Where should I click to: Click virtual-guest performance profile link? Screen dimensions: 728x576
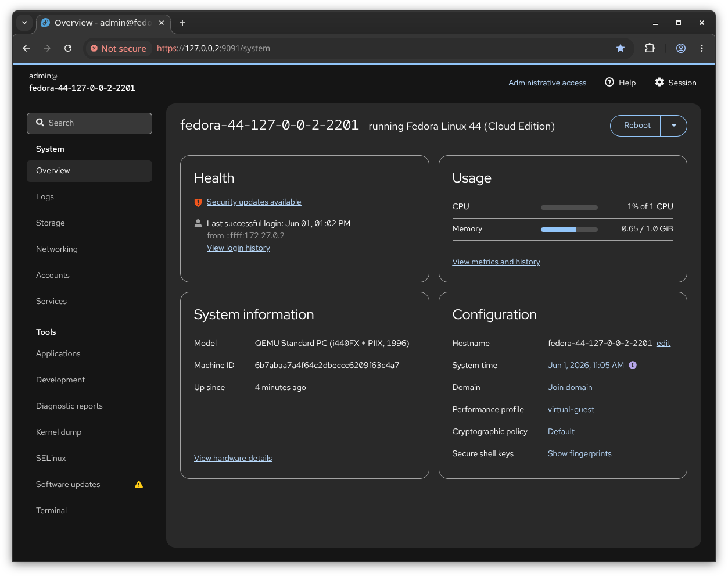571,410
